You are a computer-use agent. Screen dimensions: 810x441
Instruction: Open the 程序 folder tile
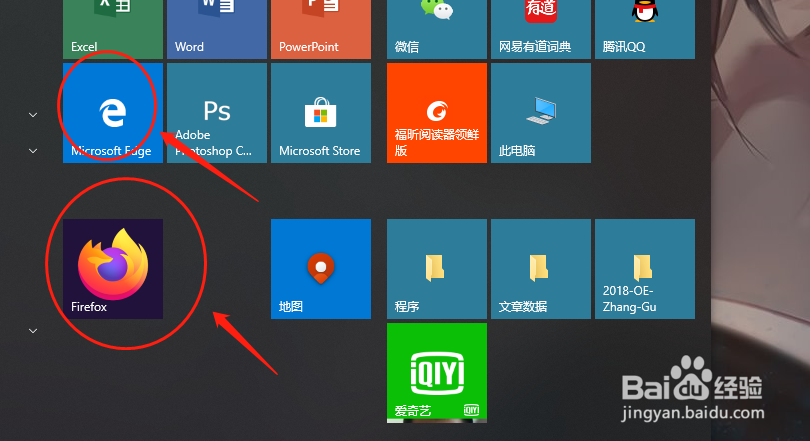(x=437, y=269)
